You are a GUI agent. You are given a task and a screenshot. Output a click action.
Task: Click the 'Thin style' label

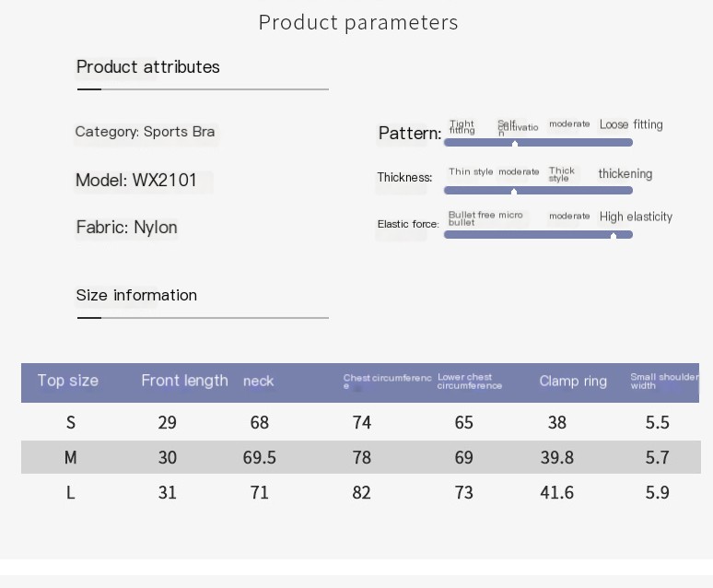click(471, 171)
